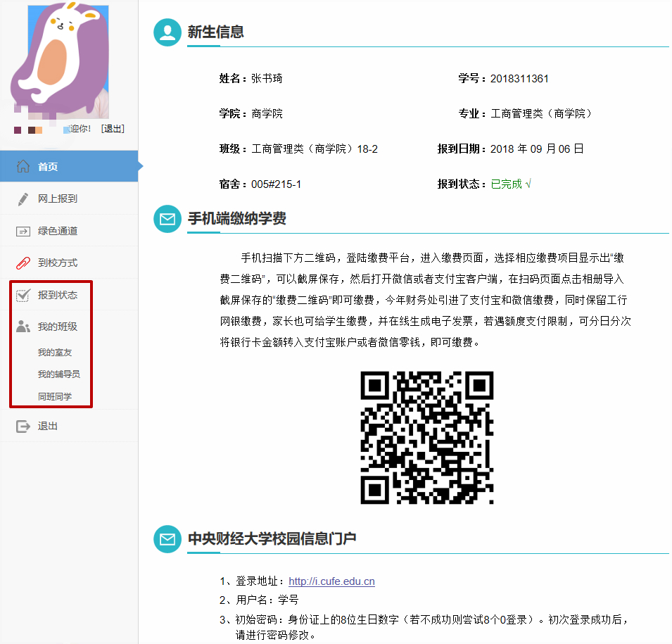This screenshot has height=644, width=672.
Task: Select 到校方式 in the sidebar
Action: pyautogui.click(x=69, y=263)
